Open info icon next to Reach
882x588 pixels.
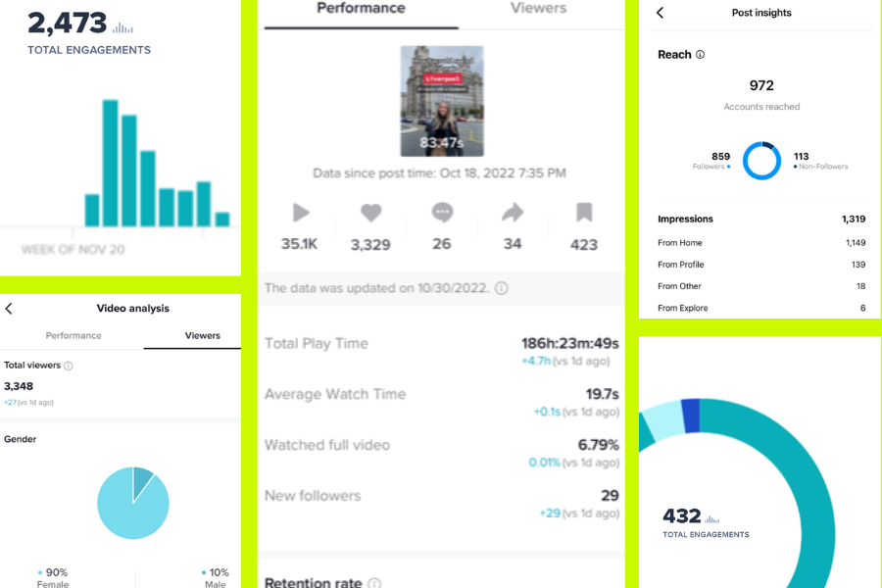point(700,55)
